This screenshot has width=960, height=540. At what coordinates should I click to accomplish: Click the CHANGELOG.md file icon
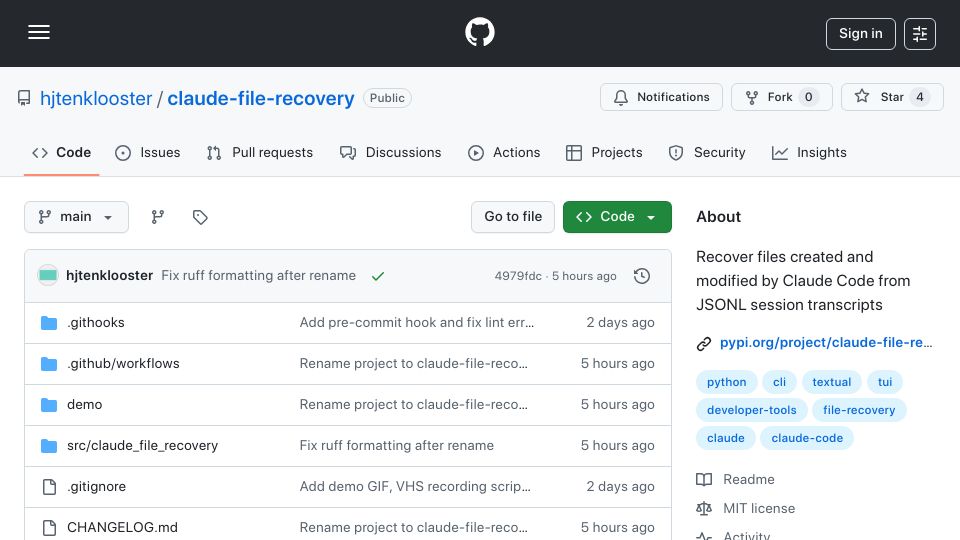pyautogui.click(x=49, y=528)
